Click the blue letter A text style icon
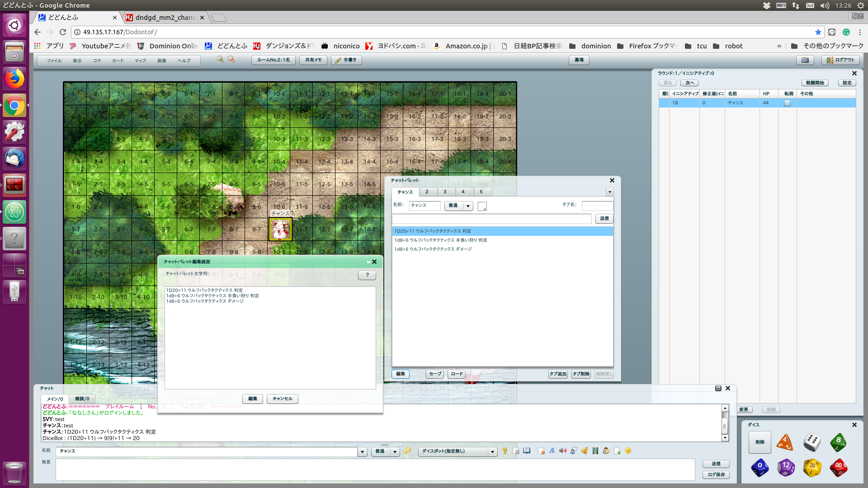The image size is (868, 488). coord(552,451)
